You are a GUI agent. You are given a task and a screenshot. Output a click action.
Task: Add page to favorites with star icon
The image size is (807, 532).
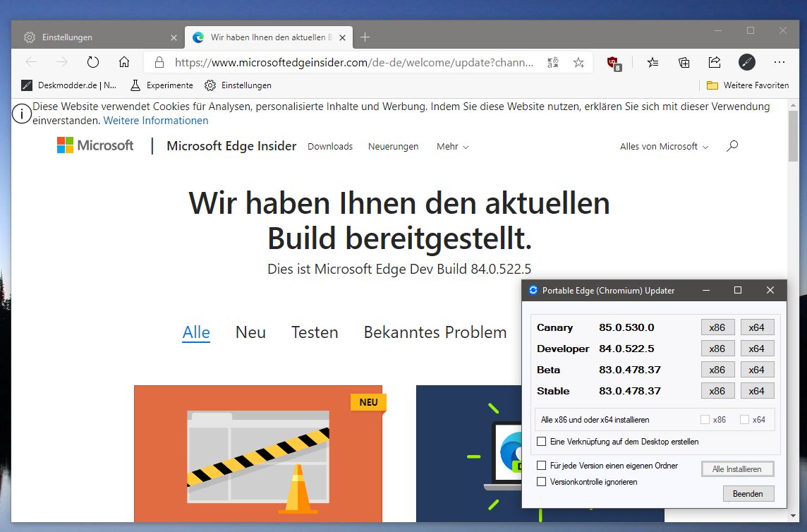(578, 62)
